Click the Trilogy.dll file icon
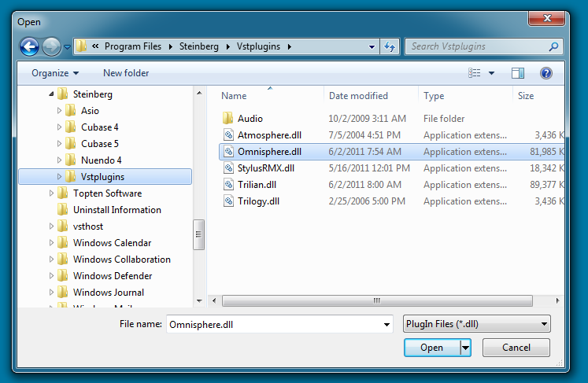This screenshot has height=383, width=588. coord(228,201)
